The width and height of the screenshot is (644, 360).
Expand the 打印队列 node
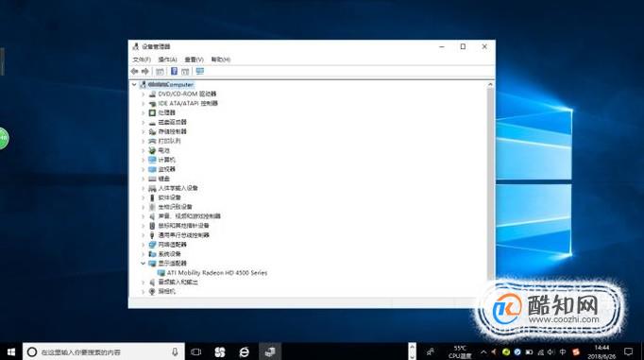pos(144,142)
